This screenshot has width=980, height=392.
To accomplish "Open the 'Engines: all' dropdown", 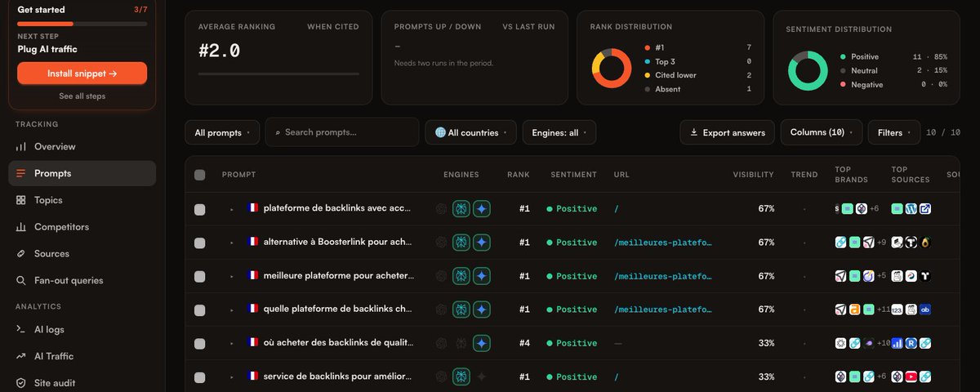I will [x=559, y=132].
